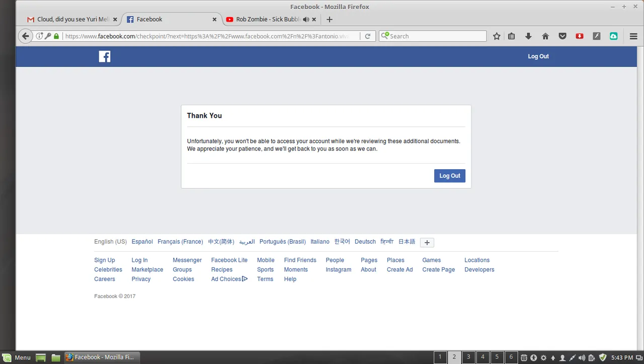Viewport: 644px width, 364px height.
Task: Select Facebook - Mozilla Firefox taskbar entry
Action: [x=101, y=357]
